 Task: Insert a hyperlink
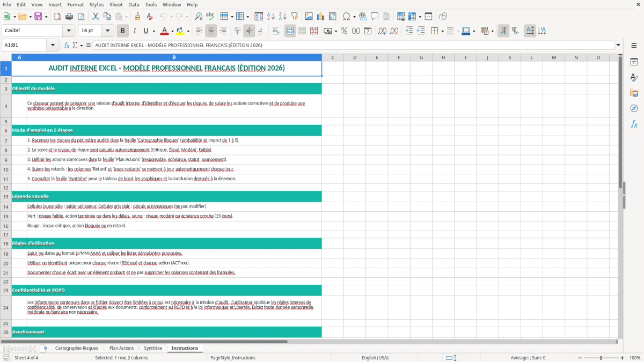click(363, 17)
